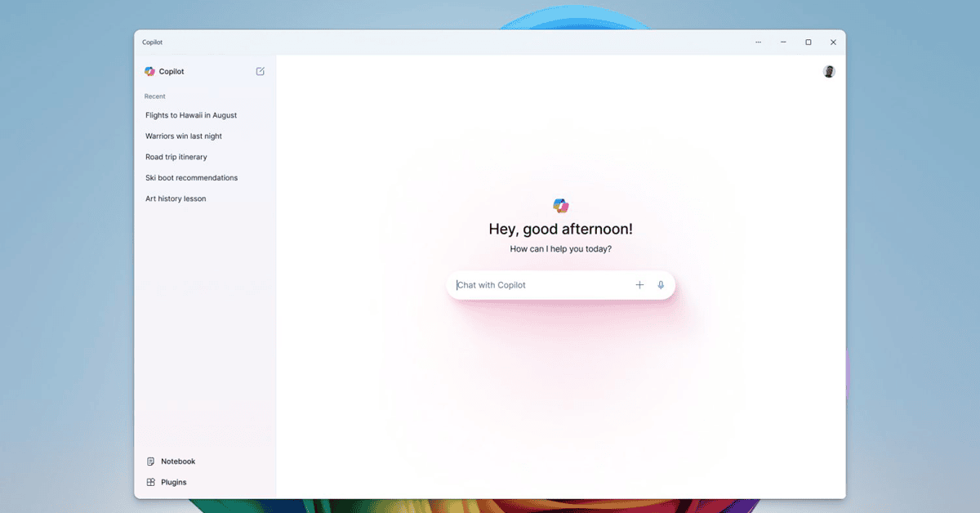
Task: Start a new chat with compose icon
Action: point(261,71)
